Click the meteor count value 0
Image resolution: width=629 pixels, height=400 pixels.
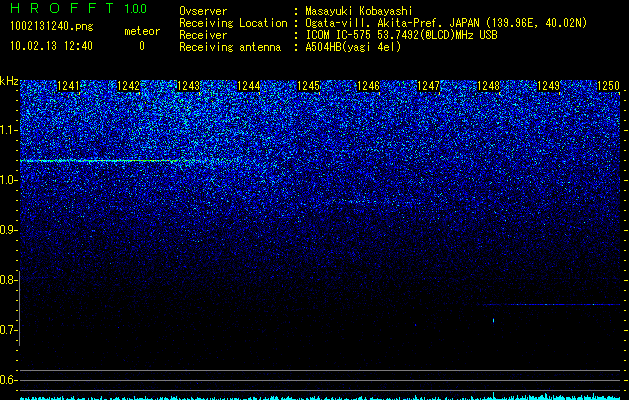[x=142, y=46]
